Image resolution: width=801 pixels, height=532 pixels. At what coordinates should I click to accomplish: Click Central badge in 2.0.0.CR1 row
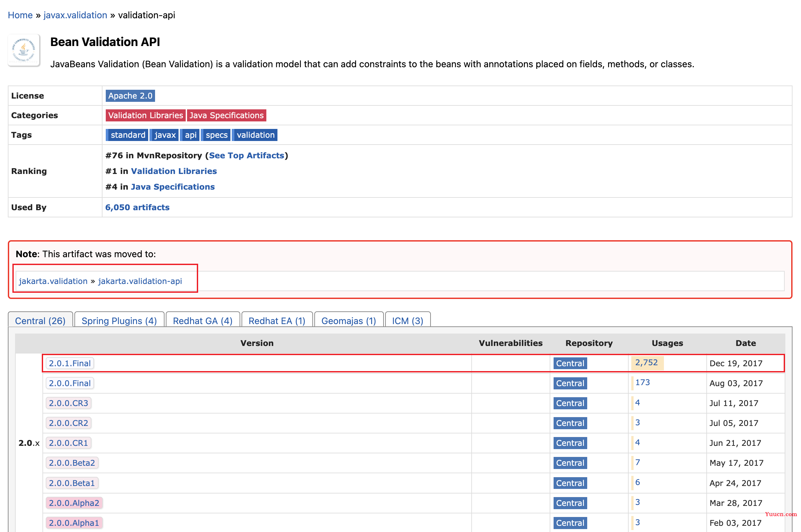tap(570, 443)
